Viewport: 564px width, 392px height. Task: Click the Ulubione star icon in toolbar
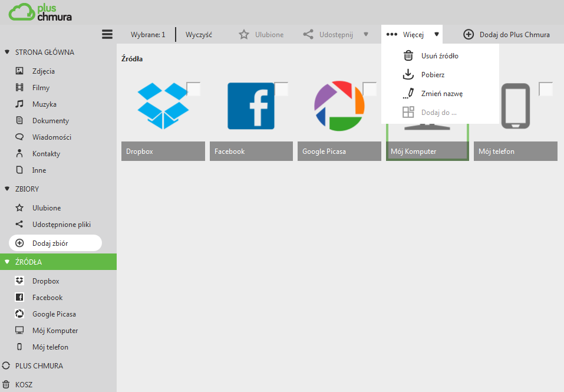[x=244, y=35]
